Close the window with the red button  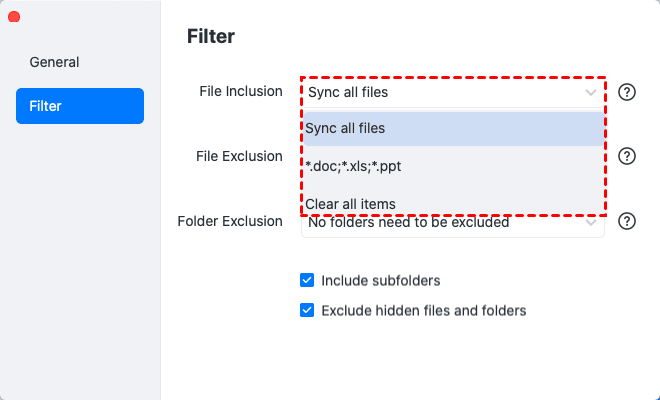coord(14,16)
